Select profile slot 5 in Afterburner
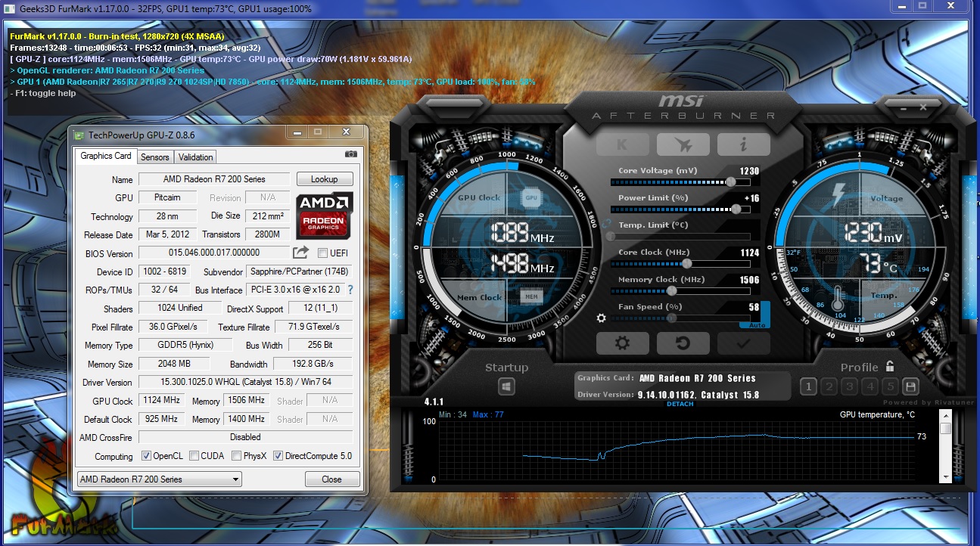The height and width of the screenshot is (546, 980). pos(890,386)
